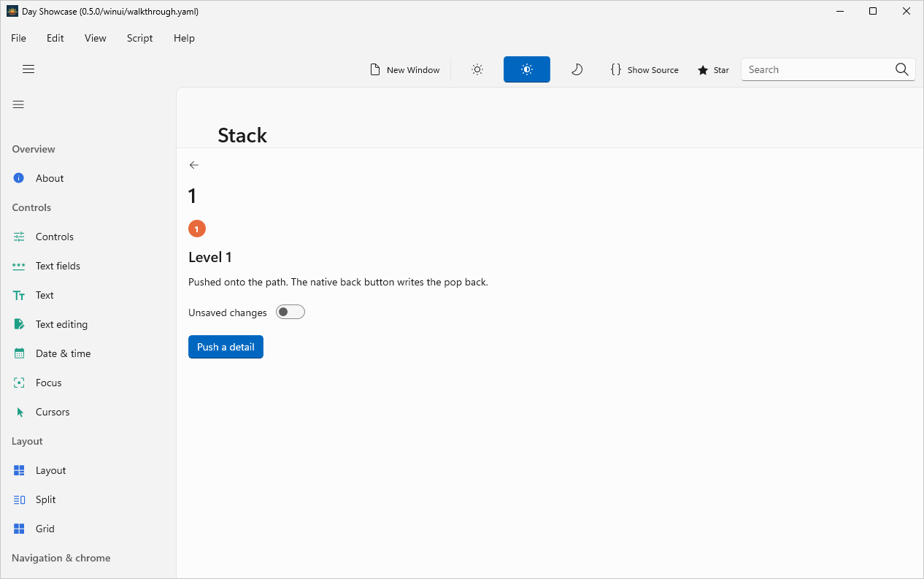This screenshot has height=579, width=924.
Task: Open the Grid page label
Action: tap(45, 529)
